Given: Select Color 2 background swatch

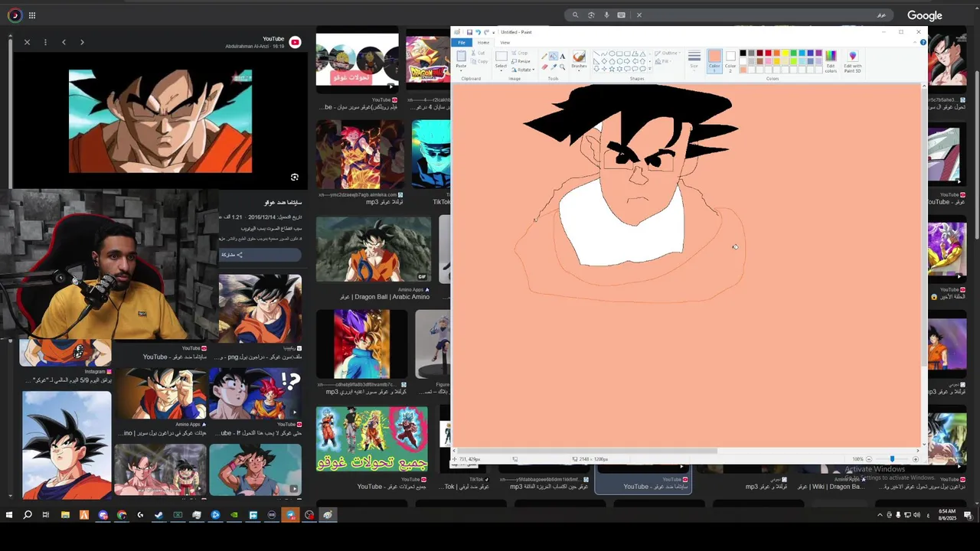Looking at the screenshot, I should click(730, 60).
